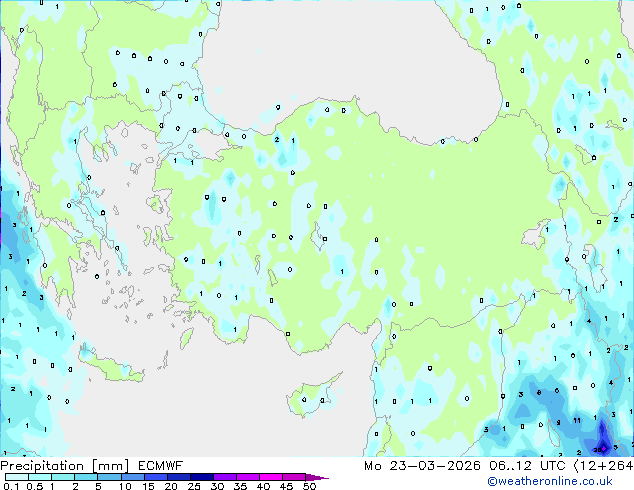
Task: Pick the 40–45 mm magenta legend swatch
Action: [271, 477]
